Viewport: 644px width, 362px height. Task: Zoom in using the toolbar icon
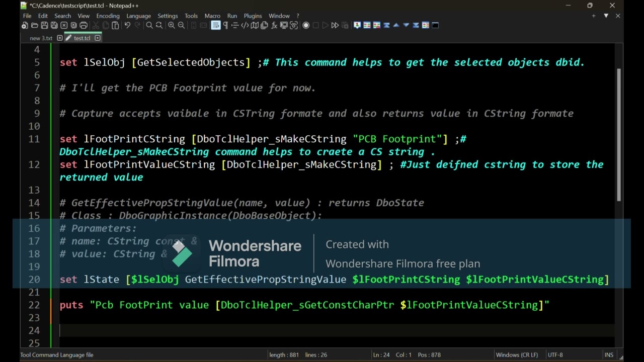pos(172,25)
